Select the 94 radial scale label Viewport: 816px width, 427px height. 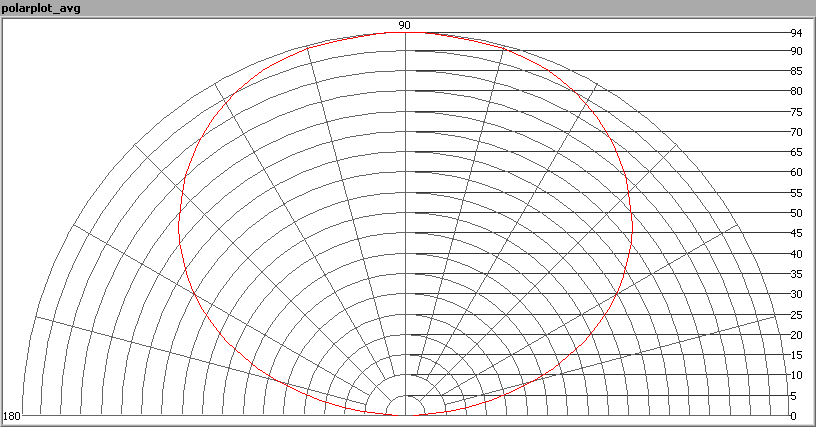795,33
